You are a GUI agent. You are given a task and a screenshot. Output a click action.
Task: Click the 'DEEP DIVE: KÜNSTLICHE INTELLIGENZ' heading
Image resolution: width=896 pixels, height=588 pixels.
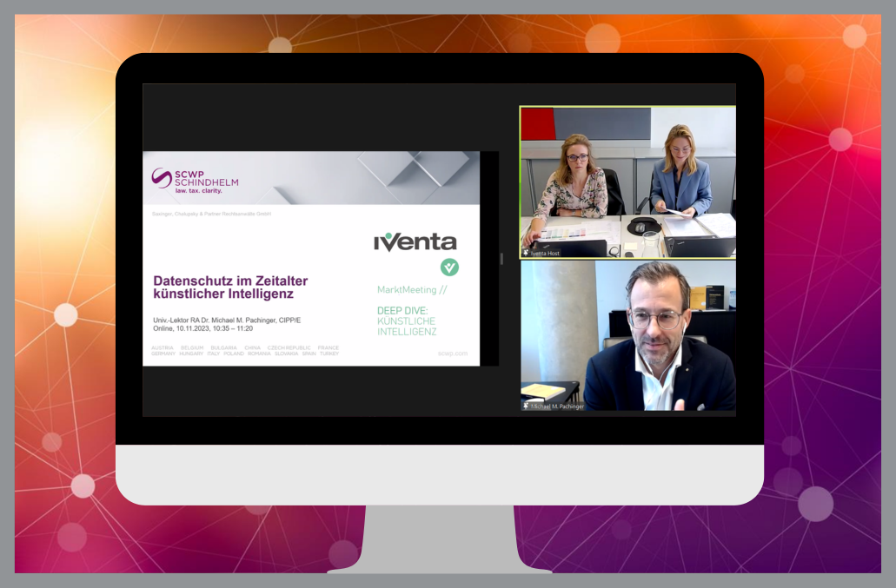click(x=407, y=320)
